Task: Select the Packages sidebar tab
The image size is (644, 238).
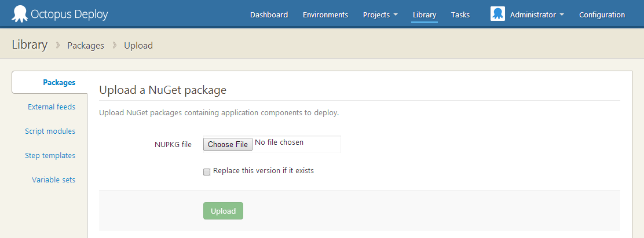Action: point(50,82)
